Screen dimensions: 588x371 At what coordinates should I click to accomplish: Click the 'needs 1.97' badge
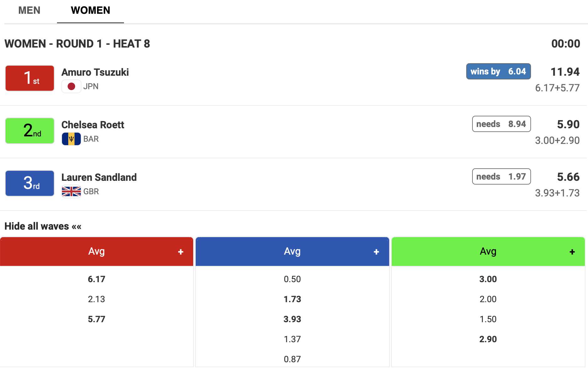pyautogui.click(x=501, y=176)
